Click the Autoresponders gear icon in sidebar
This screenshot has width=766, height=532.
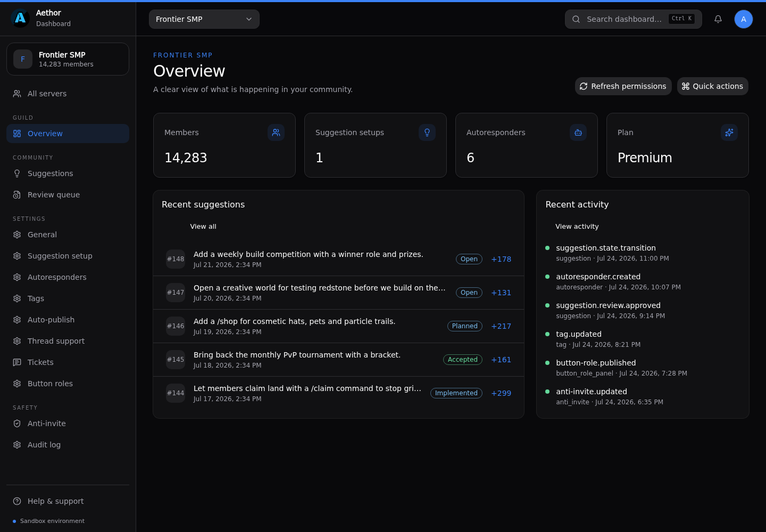[x=17, y=277]
